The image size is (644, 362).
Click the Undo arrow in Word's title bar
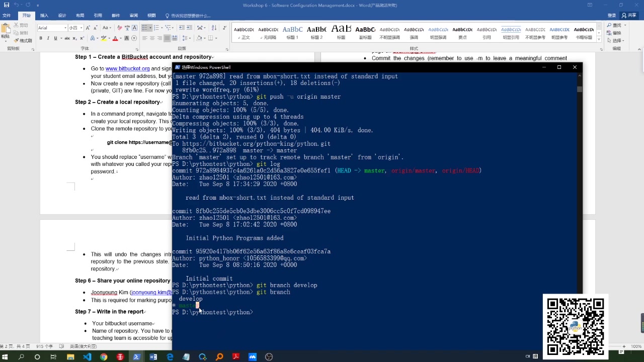click(x=16, y=5)
